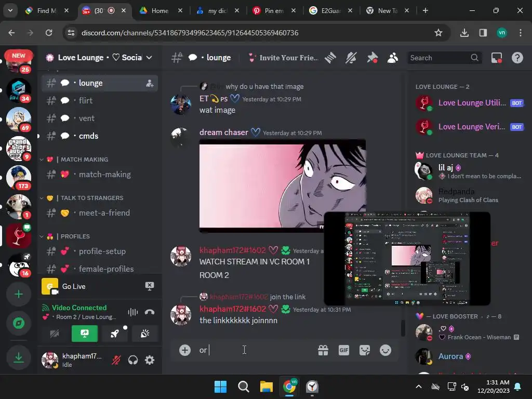Open the sticker picker
The image size is (532, 399).
point(365,350)
